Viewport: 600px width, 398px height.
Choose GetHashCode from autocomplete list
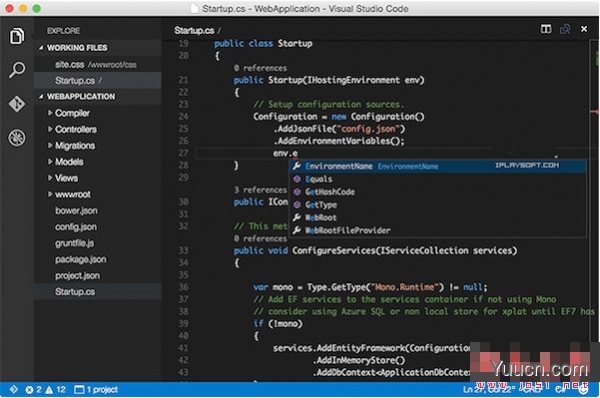point(437,192)
